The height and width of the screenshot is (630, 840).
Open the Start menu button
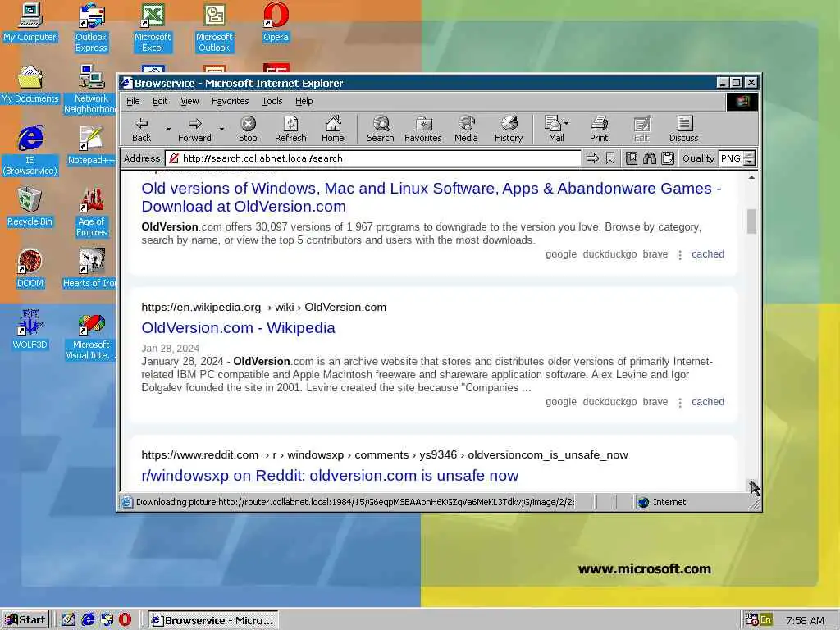[25, 620]
